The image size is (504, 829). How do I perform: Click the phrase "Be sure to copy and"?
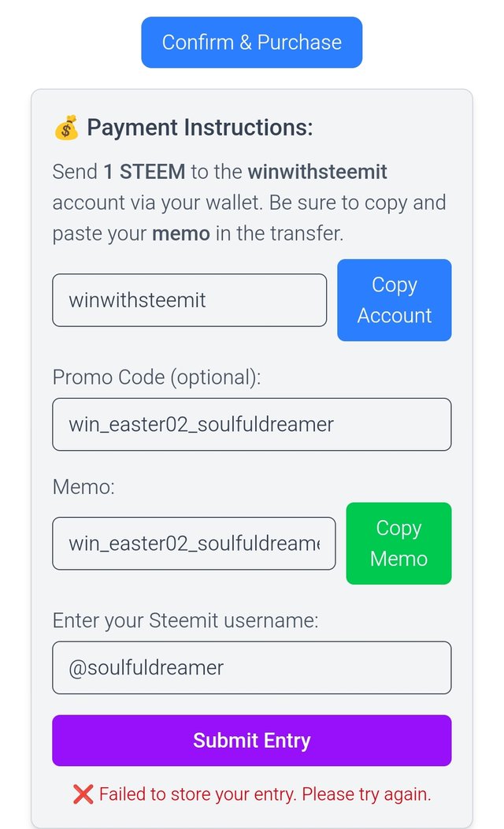358,203
